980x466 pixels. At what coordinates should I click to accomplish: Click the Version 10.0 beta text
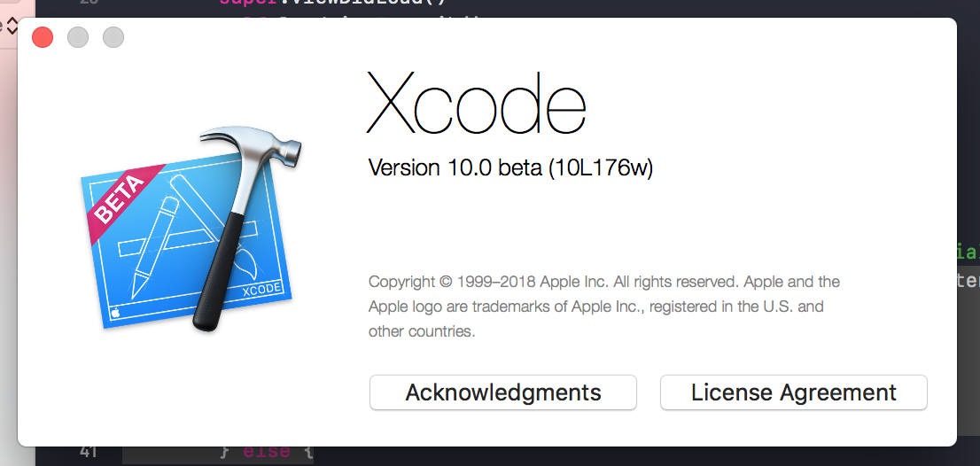coord(455,168)
